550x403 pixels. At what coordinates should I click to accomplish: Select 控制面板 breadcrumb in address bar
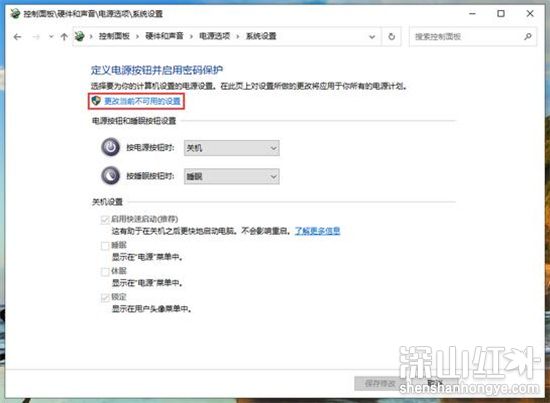114,36
